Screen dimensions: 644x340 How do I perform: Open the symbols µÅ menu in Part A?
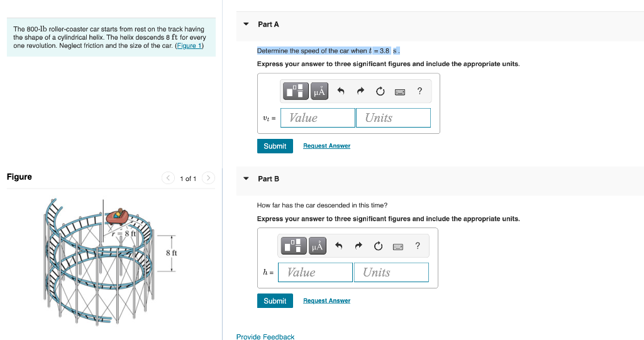point(319,90)
